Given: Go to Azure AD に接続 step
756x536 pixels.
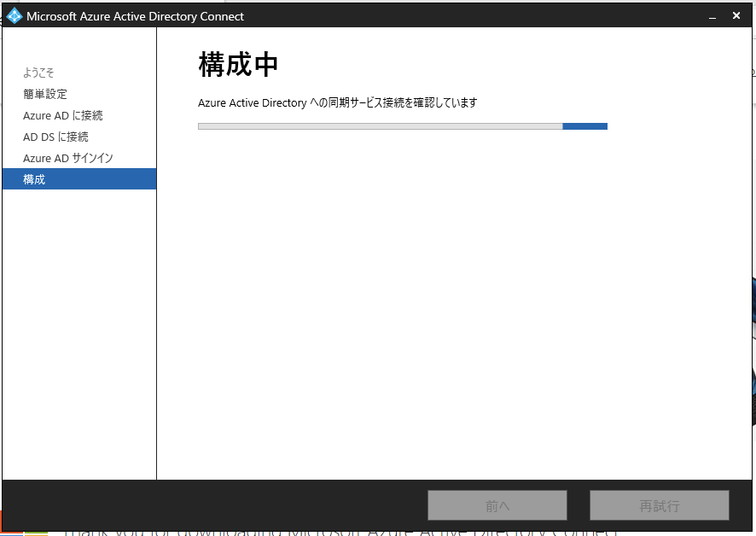Looking at the screenshot, I should point(62,115).
